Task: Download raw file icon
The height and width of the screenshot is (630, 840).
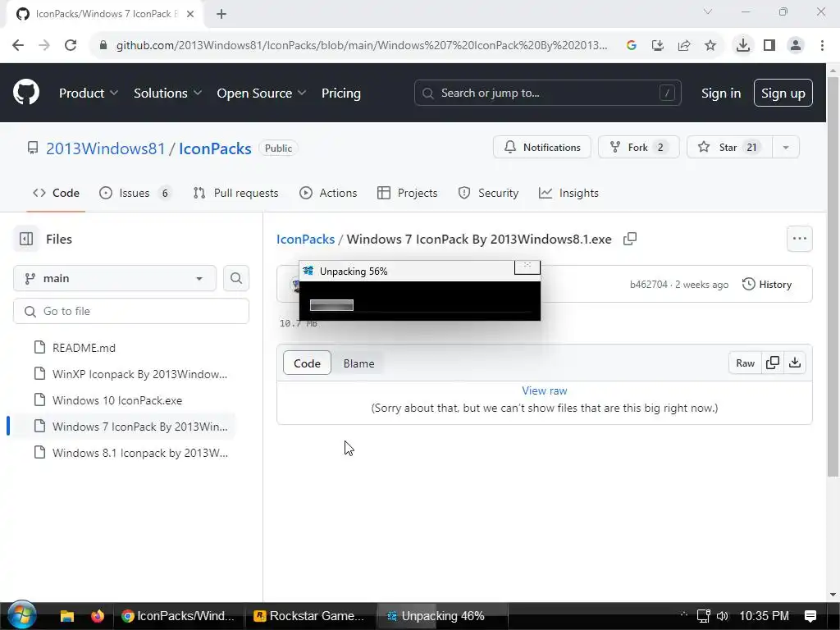Action: 795,363
